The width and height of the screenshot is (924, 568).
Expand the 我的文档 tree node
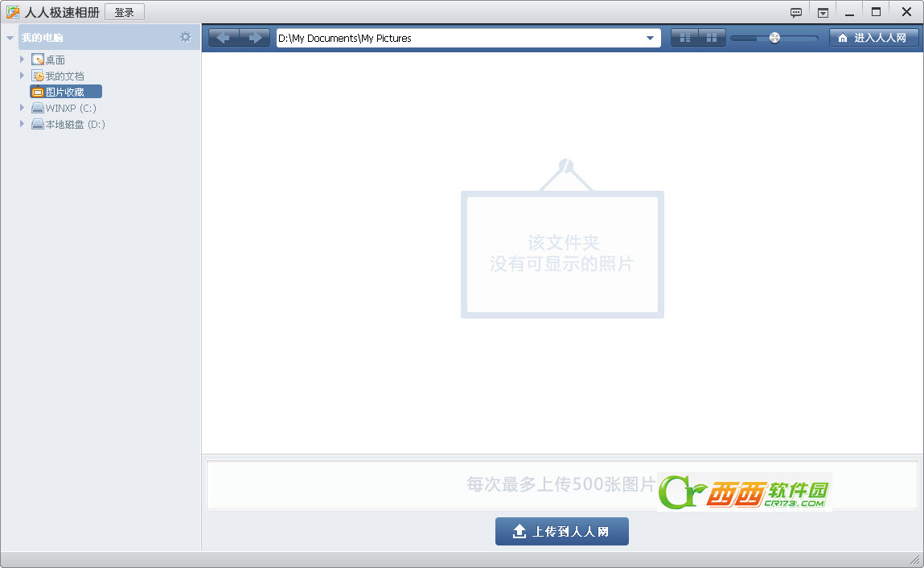(22, 75)
